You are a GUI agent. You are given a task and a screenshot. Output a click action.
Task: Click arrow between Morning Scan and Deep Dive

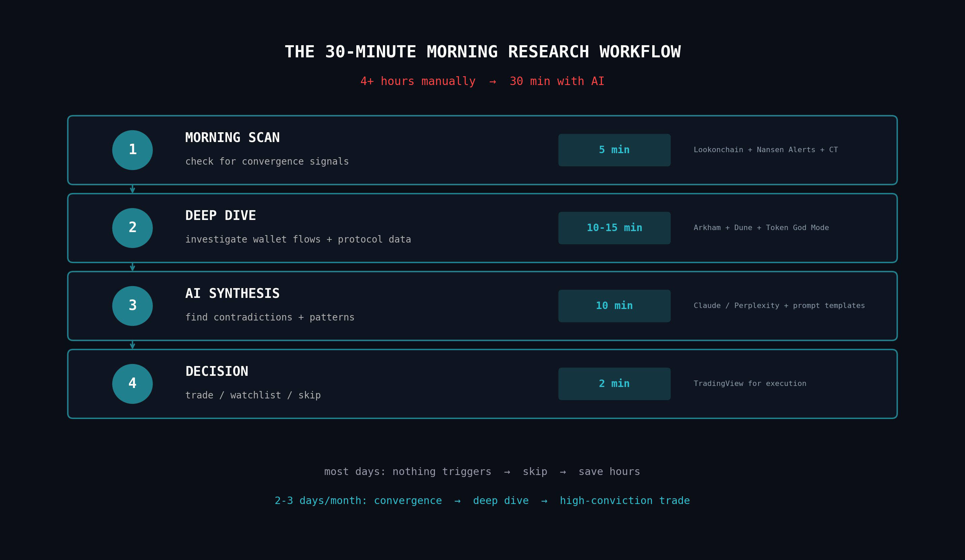(132, 189)
